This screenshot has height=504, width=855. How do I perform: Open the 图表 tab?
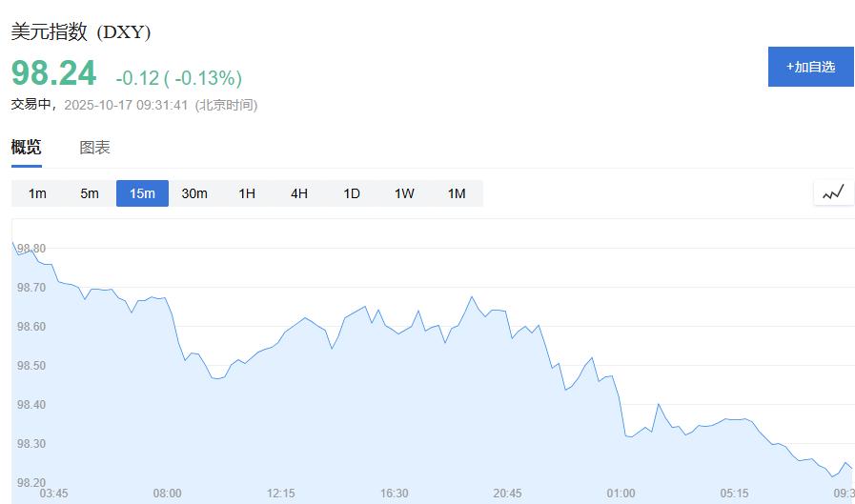point(94,148)
